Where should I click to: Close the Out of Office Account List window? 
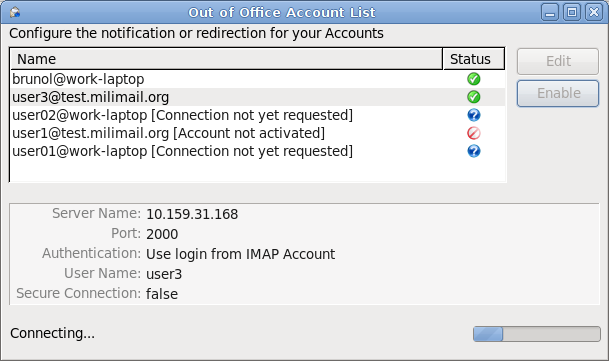[x=594, y=12]
